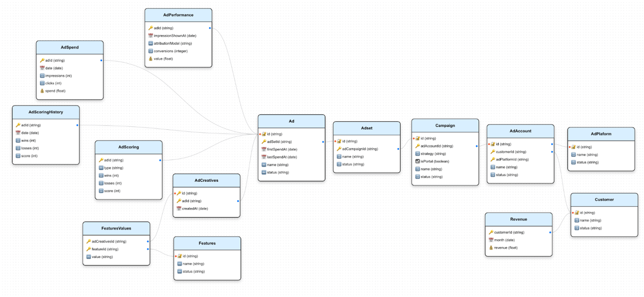The height and width of the screenshot is (297, 644).
Task: Click the status (string) field in Features
Action: pos(207,272)
